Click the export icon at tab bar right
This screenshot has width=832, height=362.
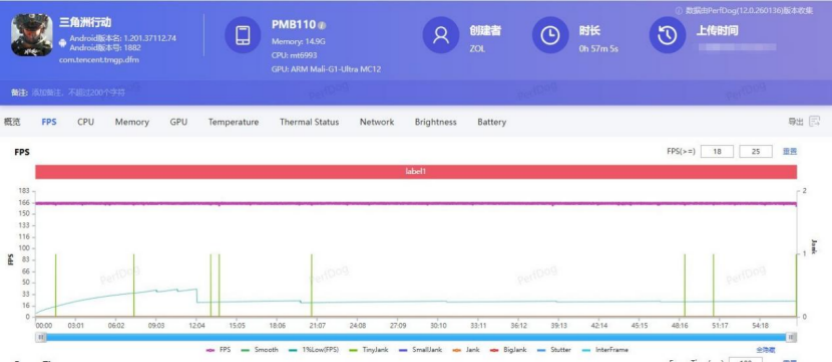[x=814, y=122]
